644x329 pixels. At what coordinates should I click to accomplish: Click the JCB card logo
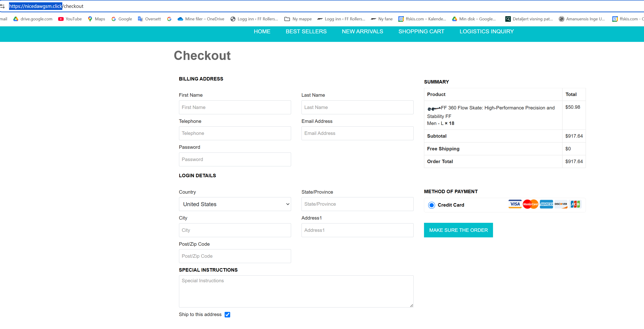click(575, 204)
